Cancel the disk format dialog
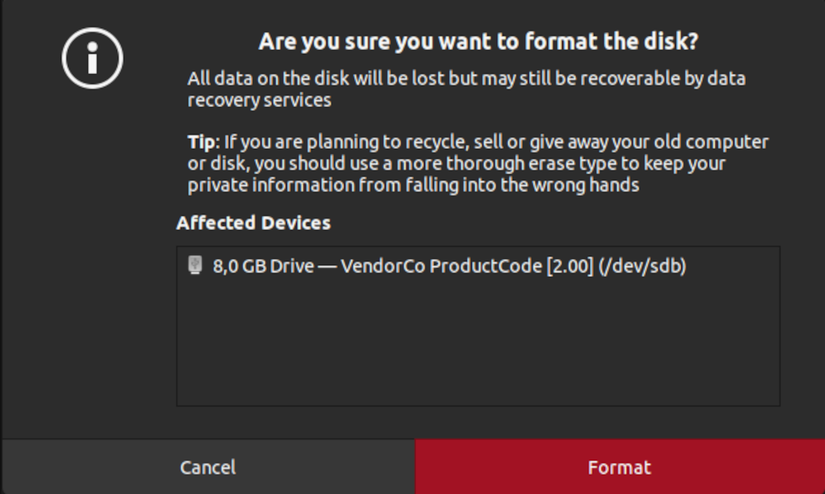Screen dimensions: 825x494 click(208, 467)
